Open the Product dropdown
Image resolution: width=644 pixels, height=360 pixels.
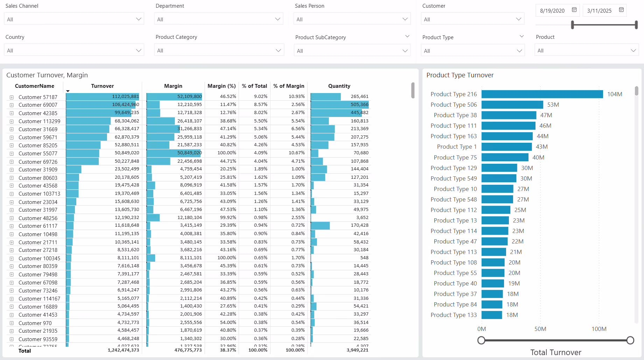587,50
